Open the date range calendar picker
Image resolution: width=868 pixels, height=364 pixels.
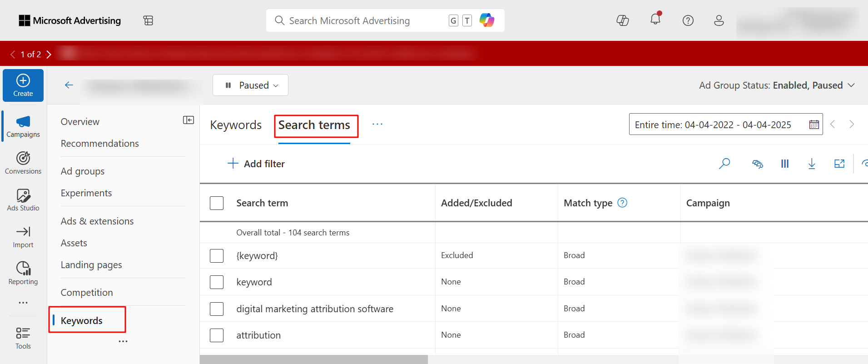point(814,125)
